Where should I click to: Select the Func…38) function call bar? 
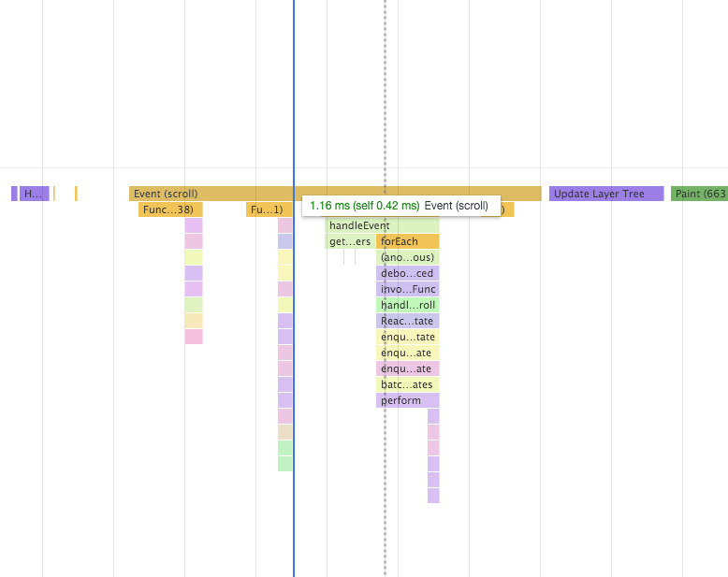[170, 209]
